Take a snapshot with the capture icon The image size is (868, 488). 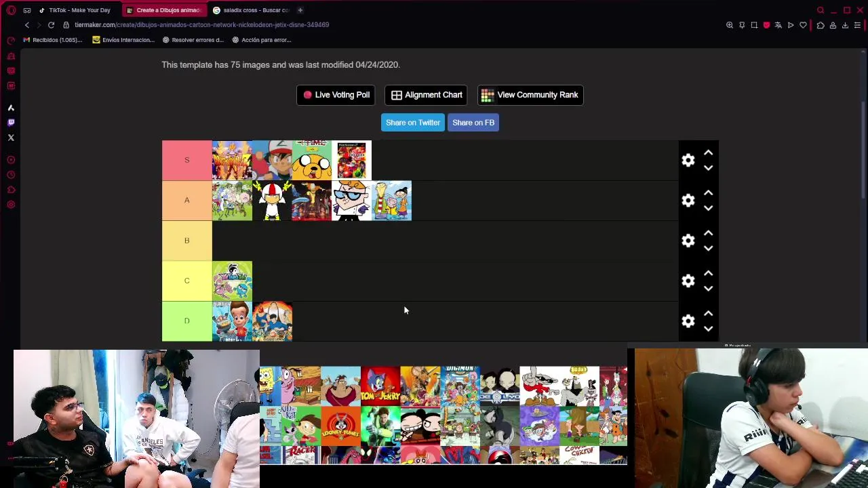[754, 25]
